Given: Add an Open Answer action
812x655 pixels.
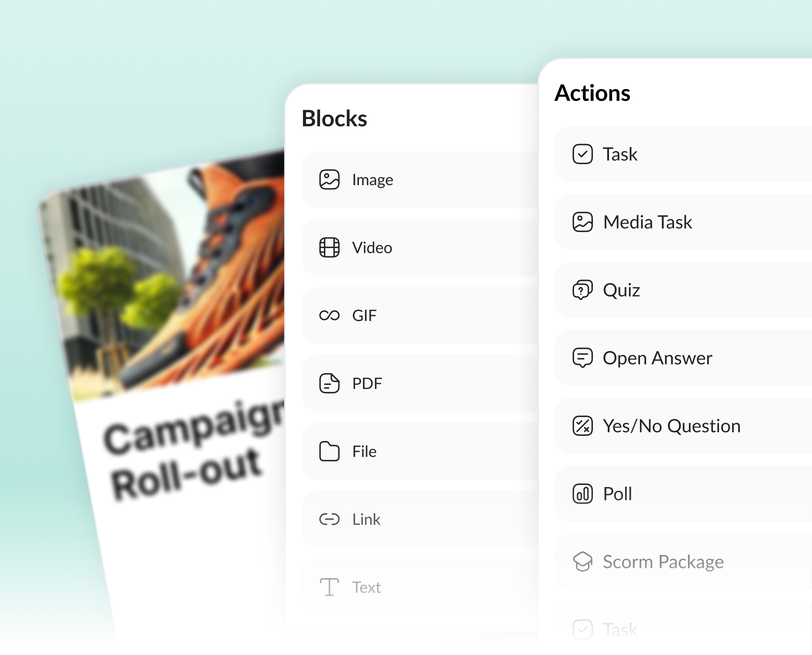Looking at the screenshot, I should click(x=657, y=358).
